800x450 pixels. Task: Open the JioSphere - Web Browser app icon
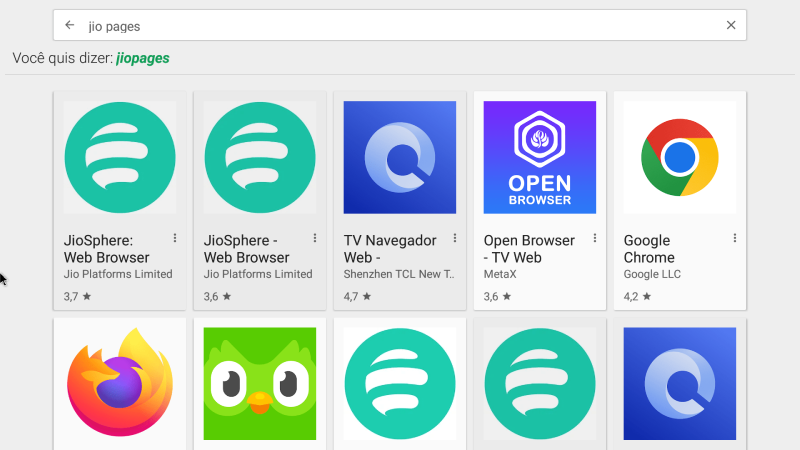pyautogui.click(x=260, y=157)
